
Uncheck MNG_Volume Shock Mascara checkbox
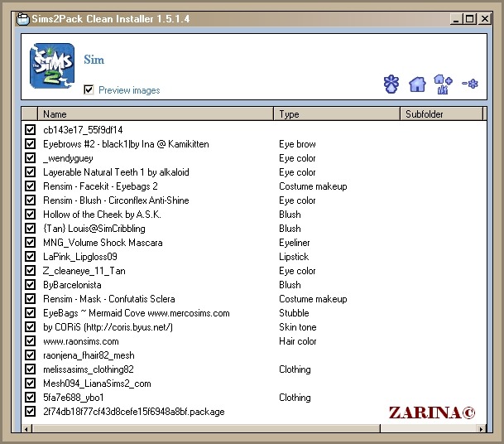[x=31, y=242]
